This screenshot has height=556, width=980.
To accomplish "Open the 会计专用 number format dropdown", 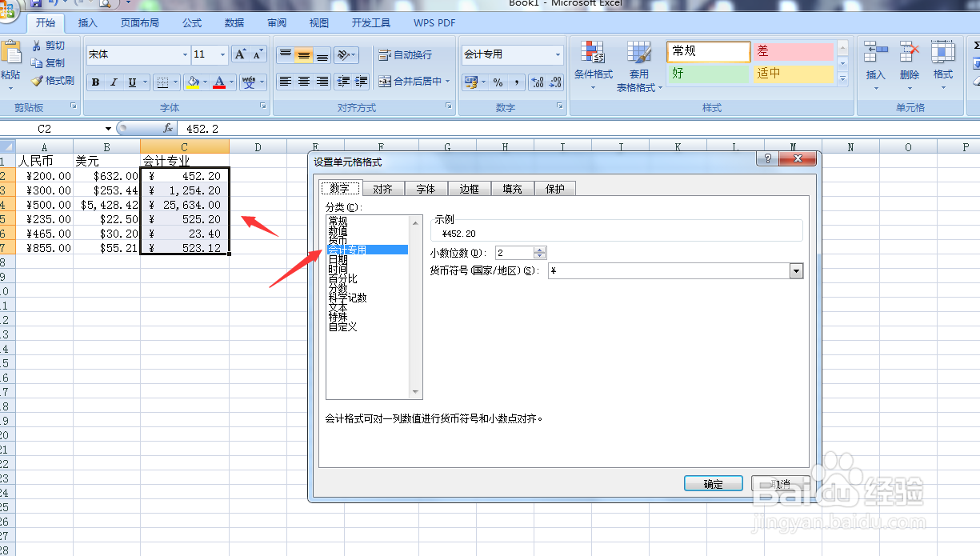I will [x=558, y=54].
